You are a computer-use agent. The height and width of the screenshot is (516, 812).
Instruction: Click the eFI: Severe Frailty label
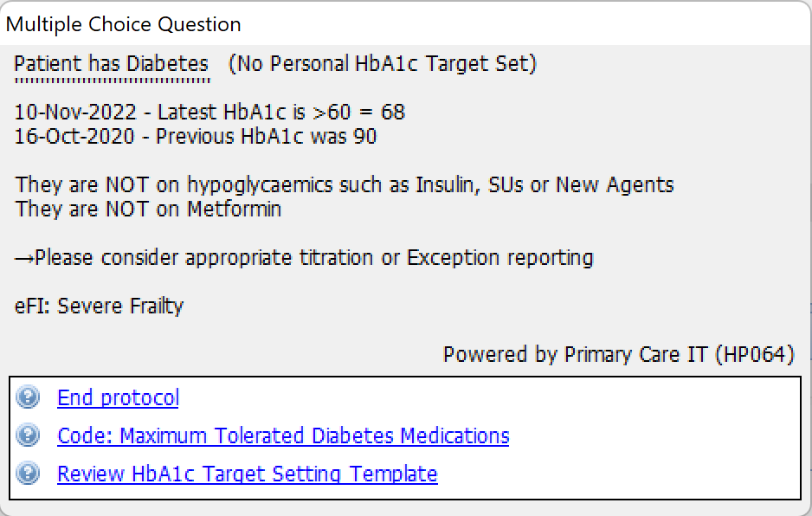coord(99,306)
